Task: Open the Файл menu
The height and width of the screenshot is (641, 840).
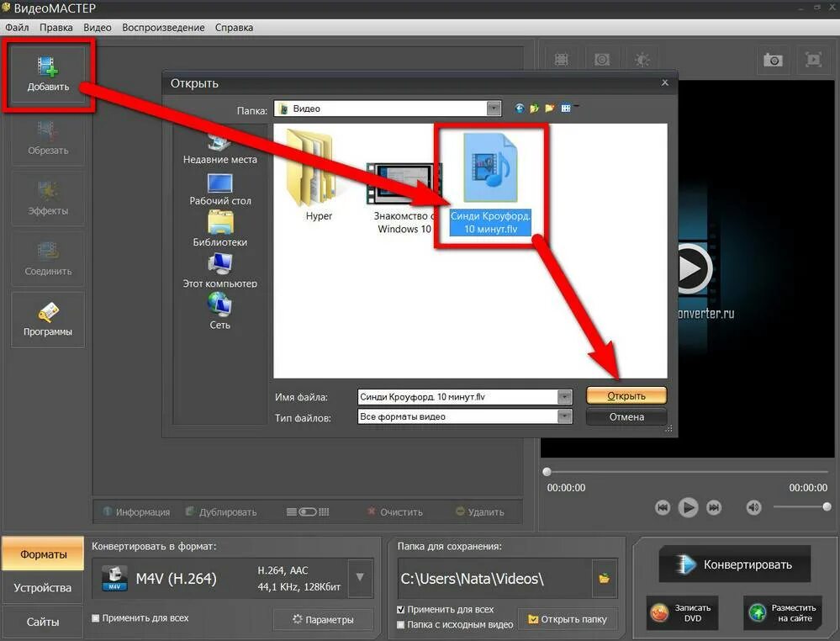Action: (x=17, y=27)
